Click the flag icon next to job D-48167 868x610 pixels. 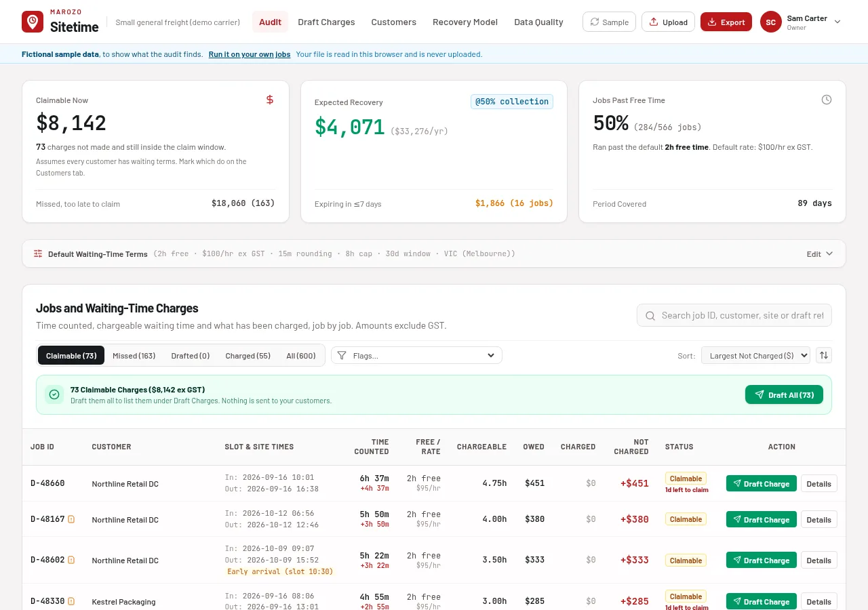click(x=71, y=519)
